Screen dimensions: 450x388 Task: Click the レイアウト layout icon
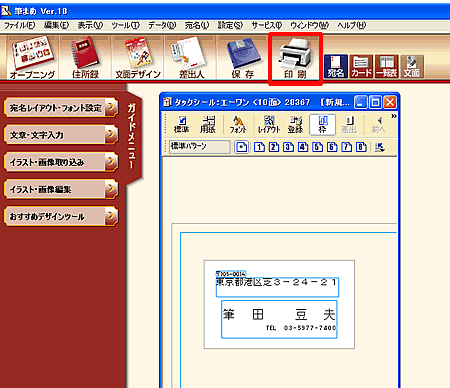[x=269, y=125]
